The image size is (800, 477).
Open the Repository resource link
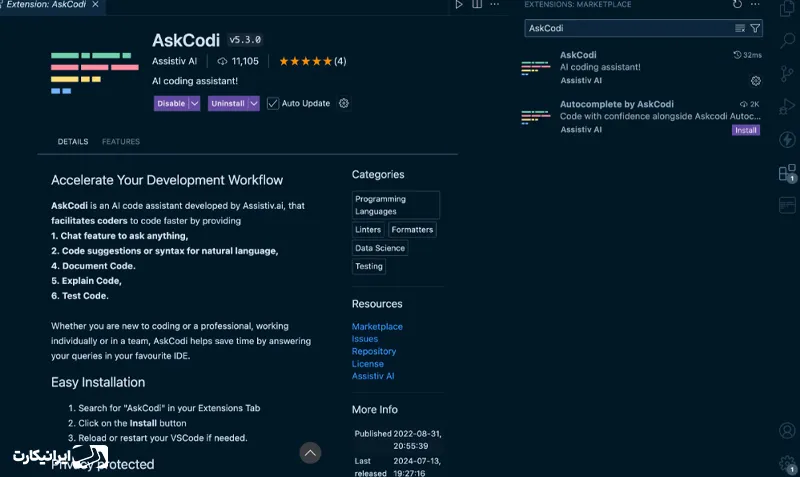[x=374, y=352]
